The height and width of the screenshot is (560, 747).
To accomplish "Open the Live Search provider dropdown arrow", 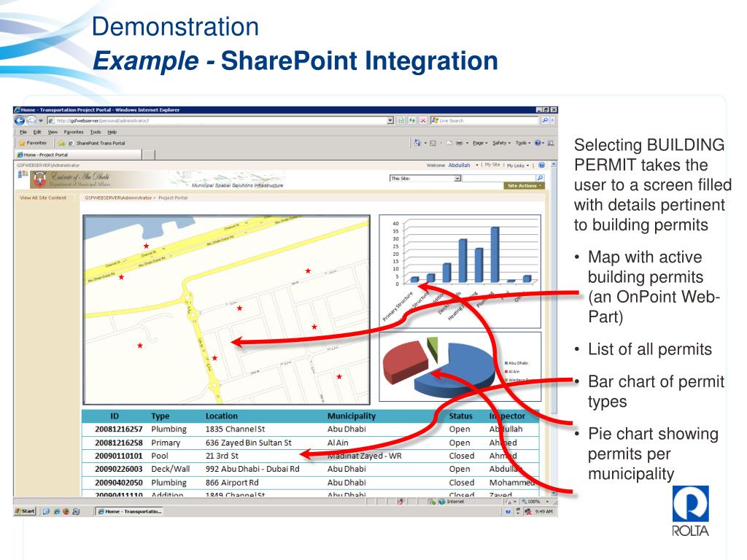I will (553, 120).
